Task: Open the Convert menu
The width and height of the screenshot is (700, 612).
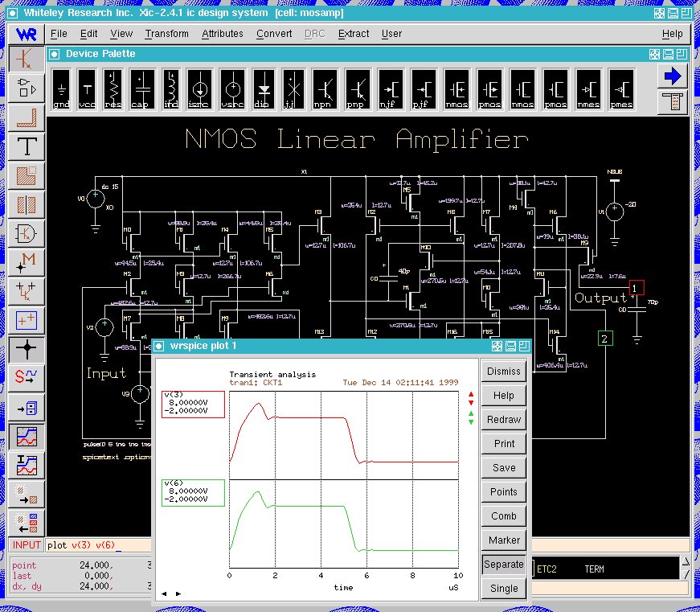Action: [x=274, y=34]
